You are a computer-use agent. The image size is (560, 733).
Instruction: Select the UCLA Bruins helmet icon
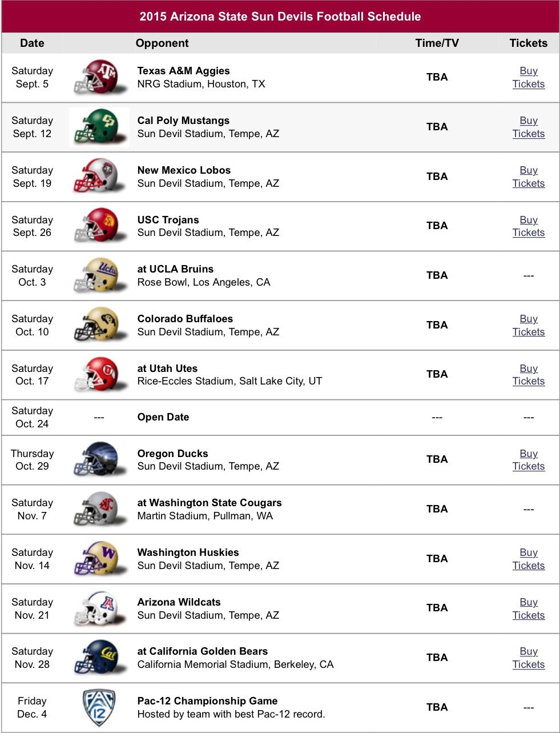100,275
